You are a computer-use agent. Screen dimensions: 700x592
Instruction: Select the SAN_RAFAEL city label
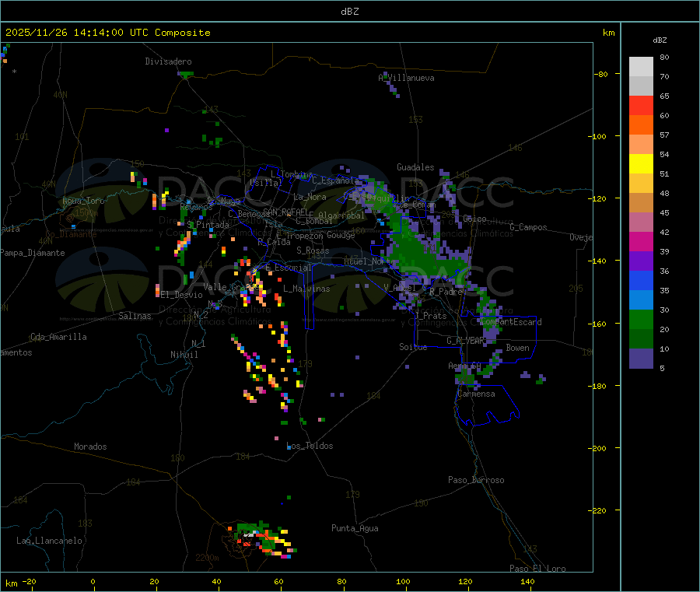(x=285, y=212)
